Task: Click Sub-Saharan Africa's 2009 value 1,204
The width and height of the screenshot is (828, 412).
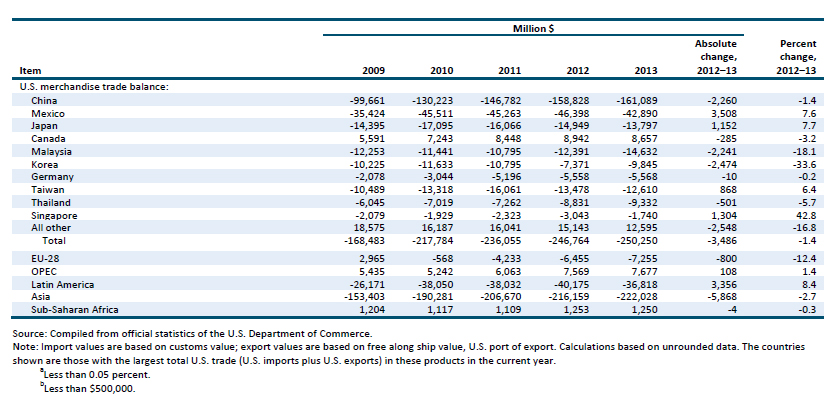Action: click(x=372, y=310)
